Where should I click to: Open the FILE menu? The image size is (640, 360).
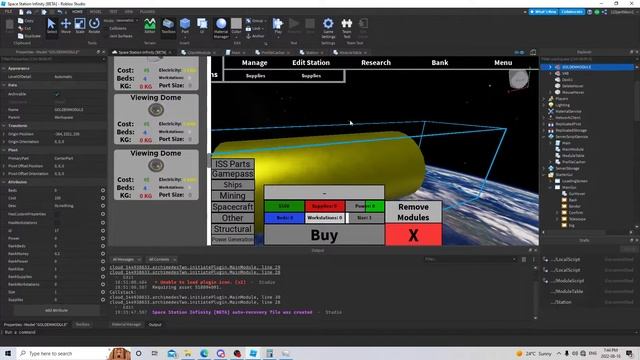[8, 12]
